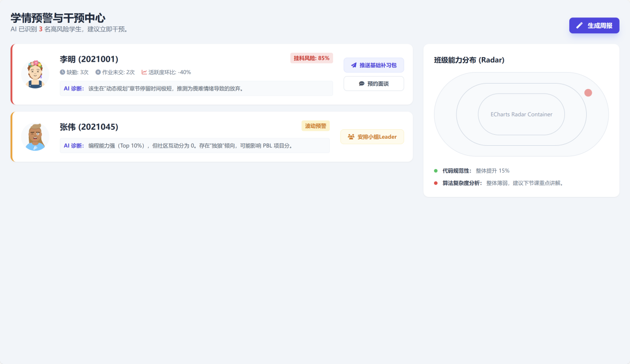Click the ECharts Radar Container center
630x364 pixels.
point(521,114)
